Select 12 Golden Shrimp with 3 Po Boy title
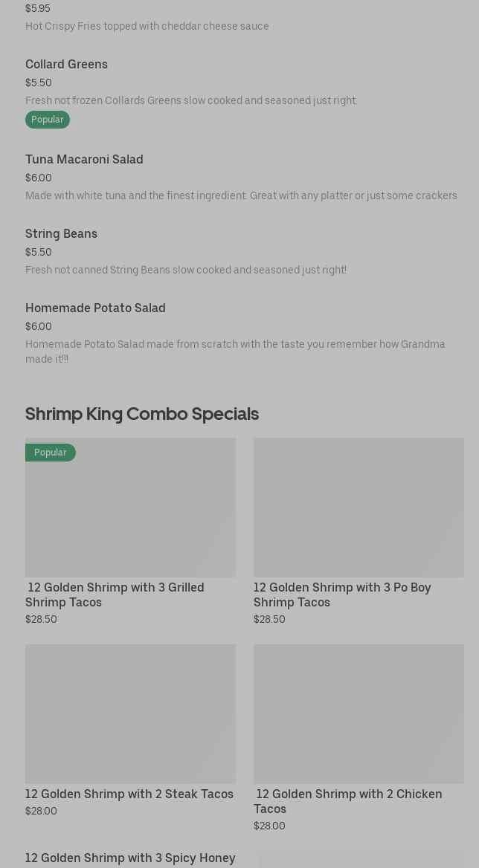This screenshot has height=868, width=479. point(342,595)
